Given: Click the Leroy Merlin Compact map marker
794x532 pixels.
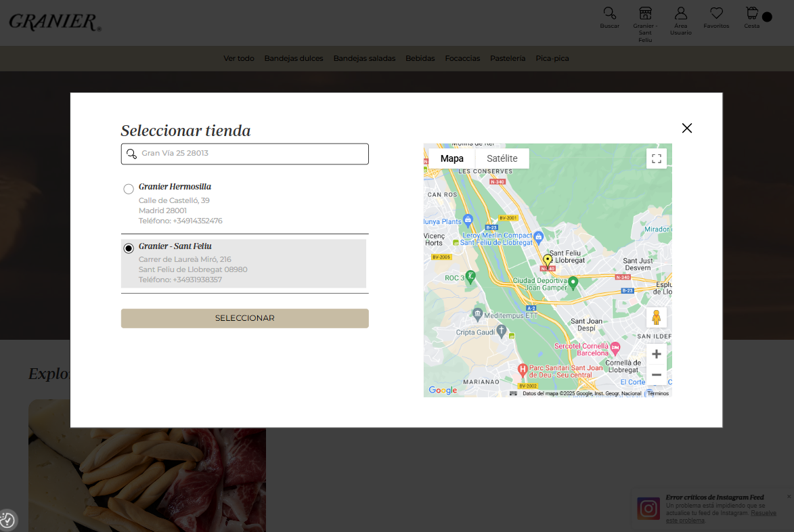Looking at the screenshot, I should click(539, 236).
